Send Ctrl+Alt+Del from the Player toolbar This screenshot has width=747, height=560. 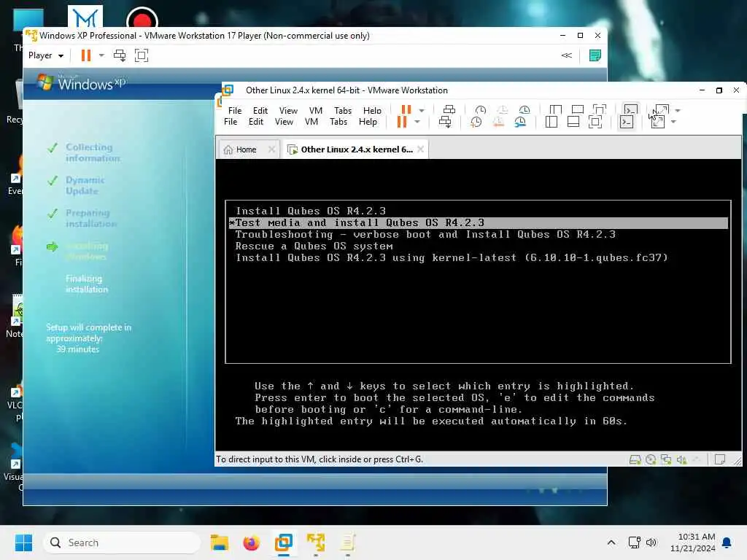[120, 55]
